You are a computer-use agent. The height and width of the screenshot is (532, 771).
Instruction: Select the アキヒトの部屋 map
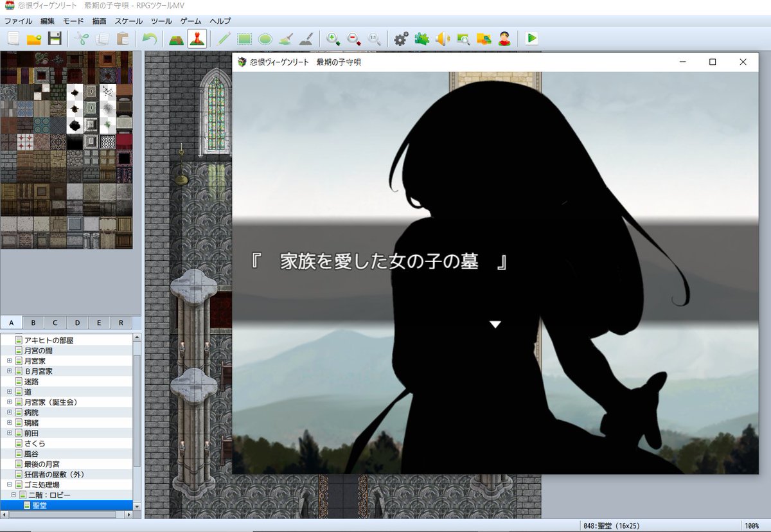point(49,340)
